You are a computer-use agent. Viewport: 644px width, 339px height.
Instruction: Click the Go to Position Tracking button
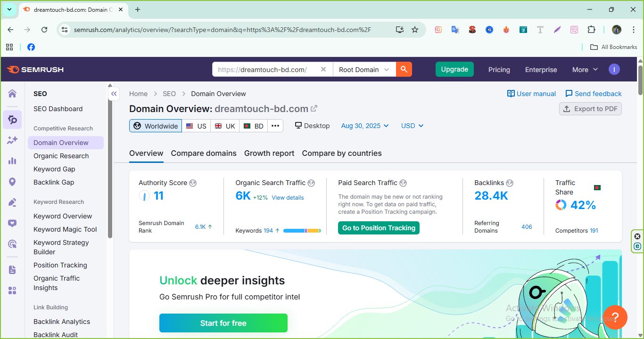[379, 228]
